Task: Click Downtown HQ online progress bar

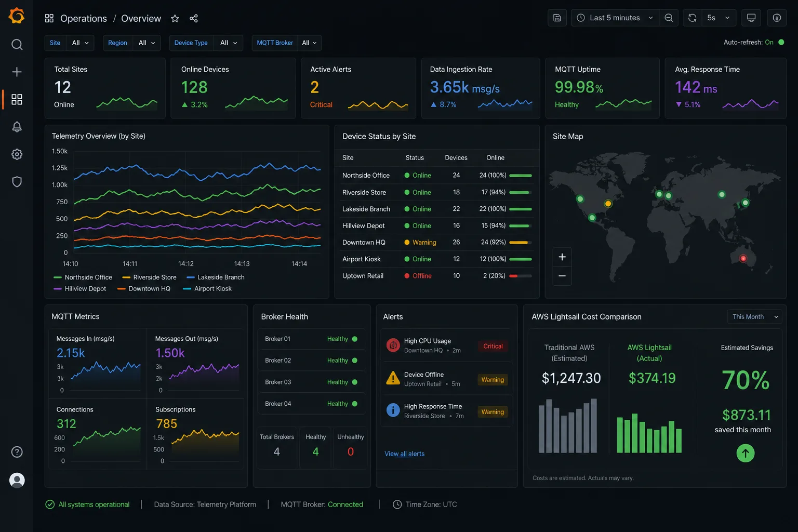Action: pyautogui.click(x=521, y=243)
